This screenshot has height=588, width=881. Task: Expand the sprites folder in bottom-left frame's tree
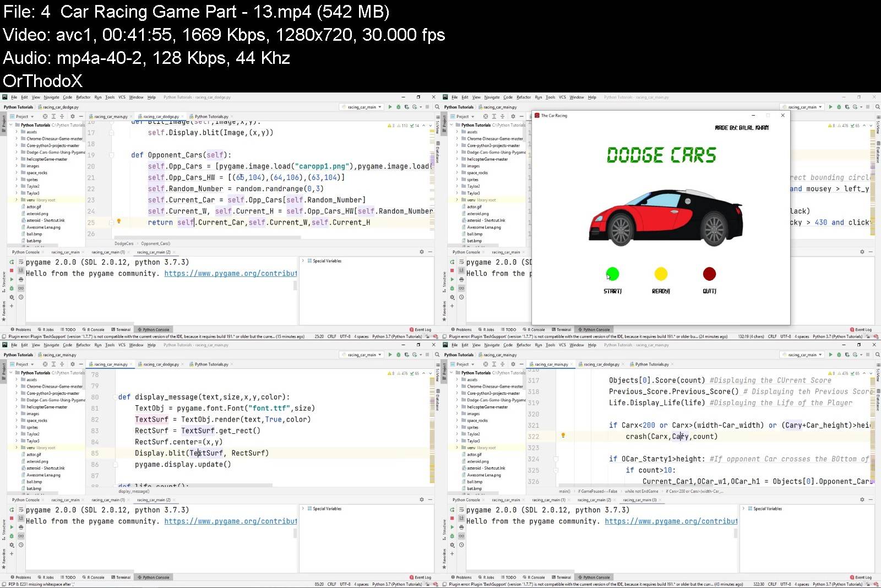17,427
